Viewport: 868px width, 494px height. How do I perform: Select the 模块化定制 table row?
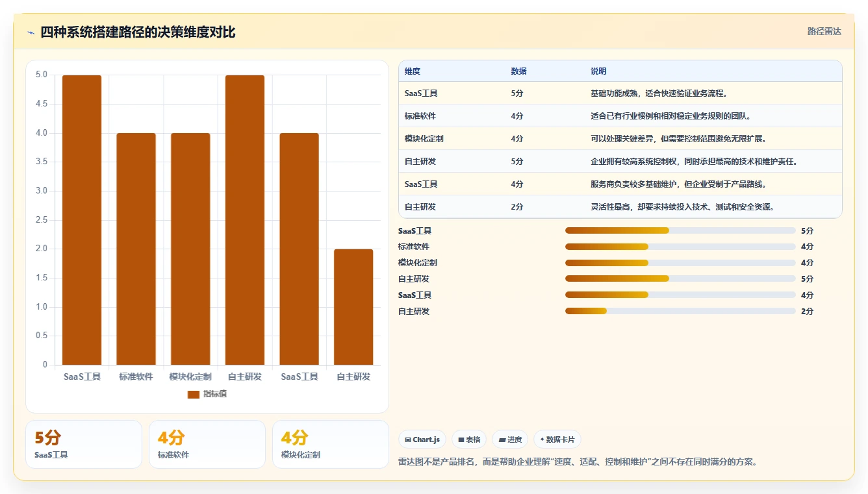coord(620,139)
